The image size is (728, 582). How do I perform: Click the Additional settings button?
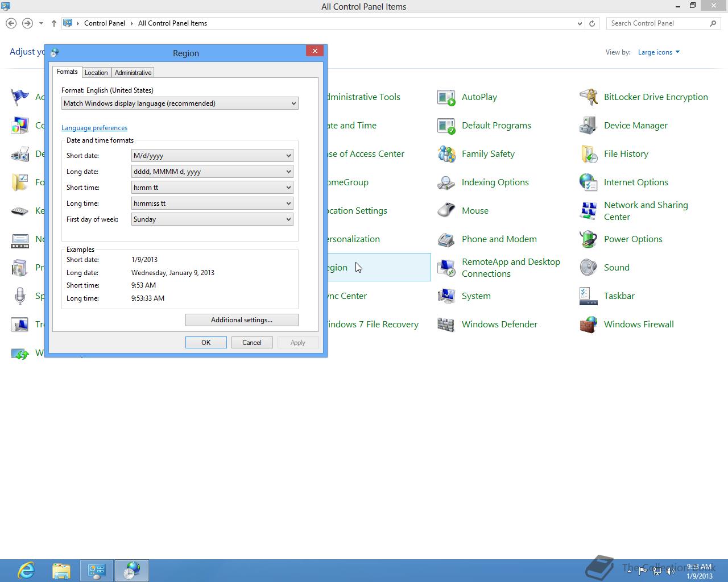tap(242, 320)
